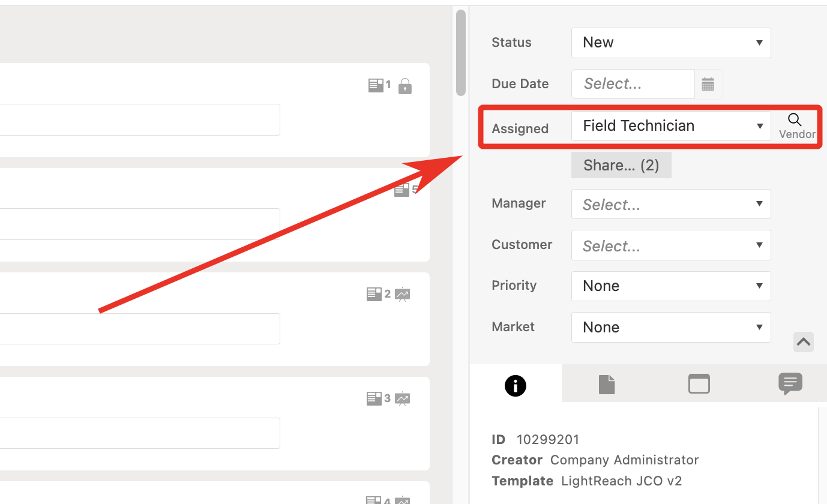Open the Assigned dropdown showing Field Technician
This screenshot has width=827, height=504.
pos(670,126)
